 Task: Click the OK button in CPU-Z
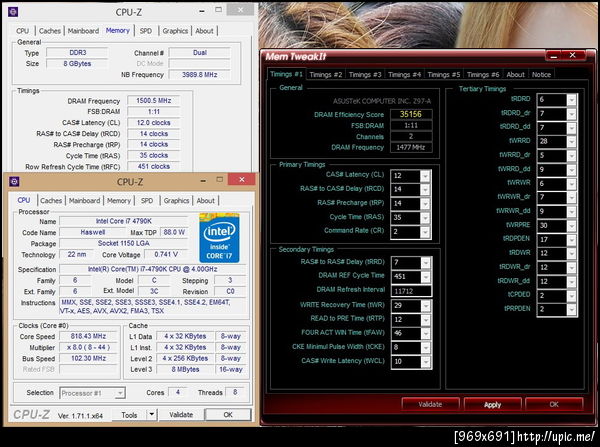(228, 414)
